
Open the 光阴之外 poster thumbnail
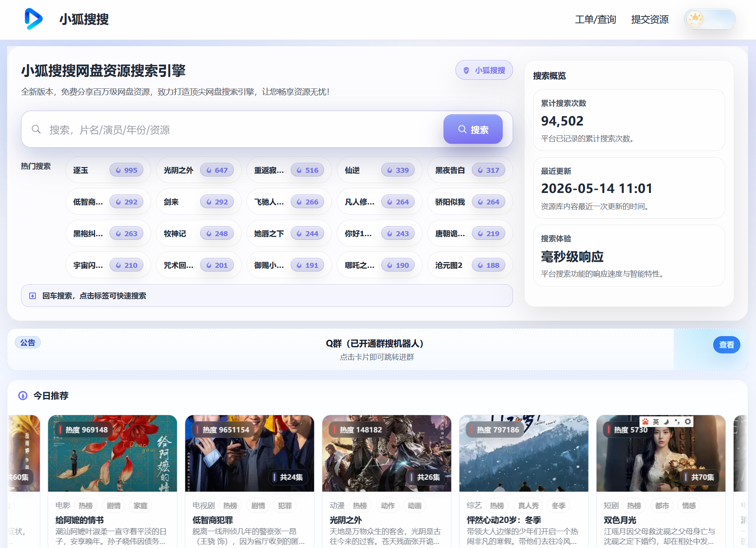point(387,453)
